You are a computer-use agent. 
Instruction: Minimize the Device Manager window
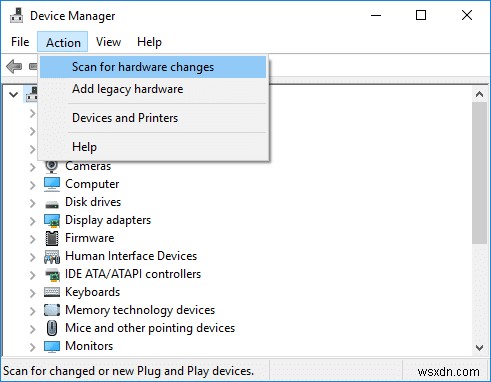pos(376,15)
